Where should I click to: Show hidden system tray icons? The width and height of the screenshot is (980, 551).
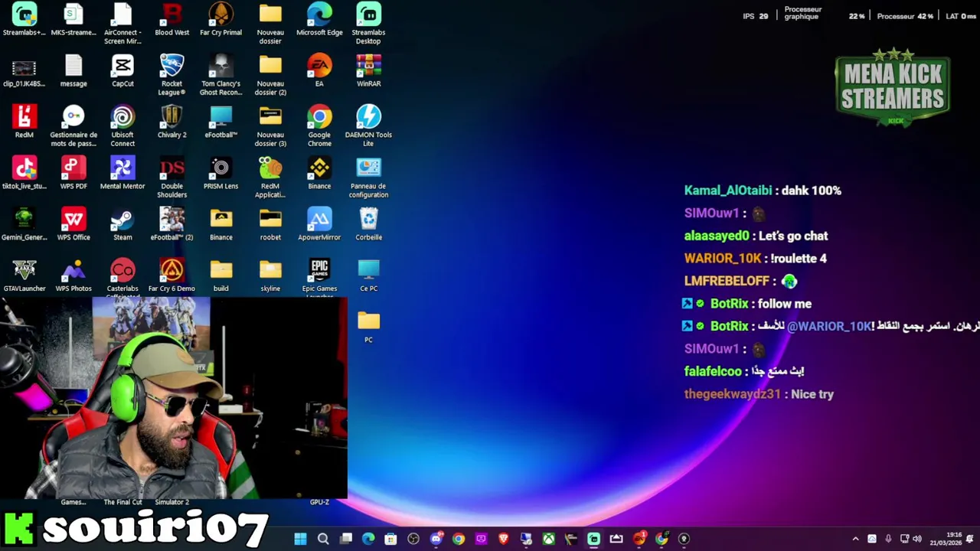tap(855, 539)
